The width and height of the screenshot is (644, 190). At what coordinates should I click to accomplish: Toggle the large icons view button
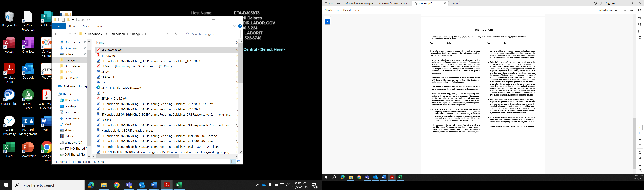coord(239,162)
